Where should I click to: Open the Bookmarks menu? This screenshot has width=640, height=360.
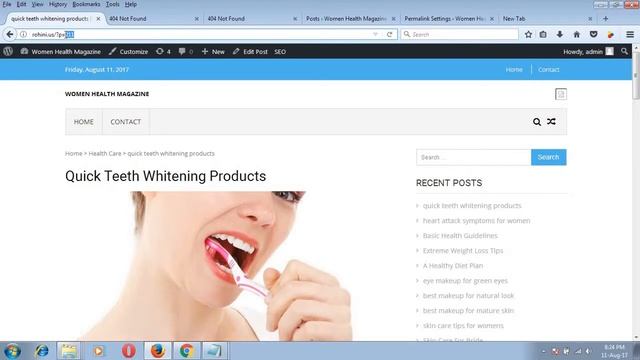click(86, 4)
